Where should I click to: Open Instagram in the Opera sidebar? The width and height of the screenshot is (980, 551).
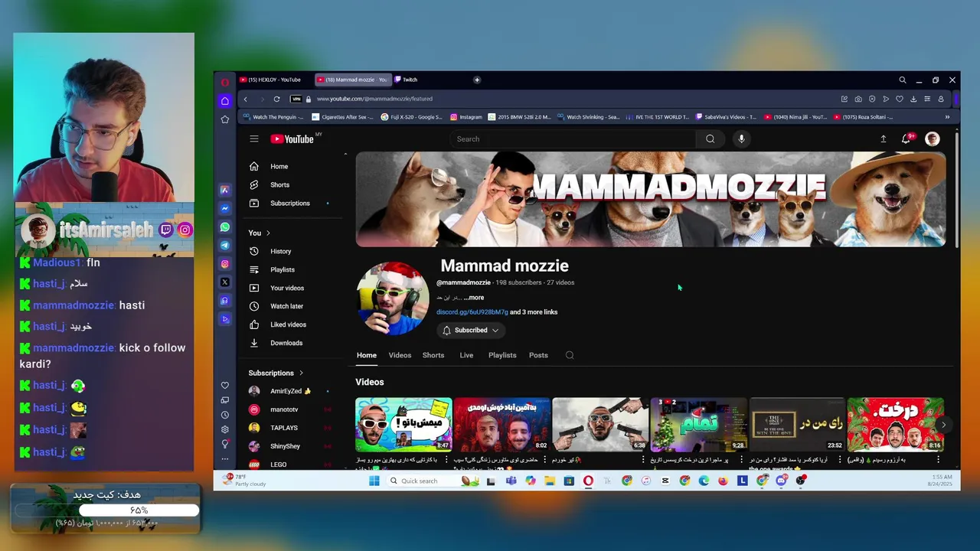point(225,264)
